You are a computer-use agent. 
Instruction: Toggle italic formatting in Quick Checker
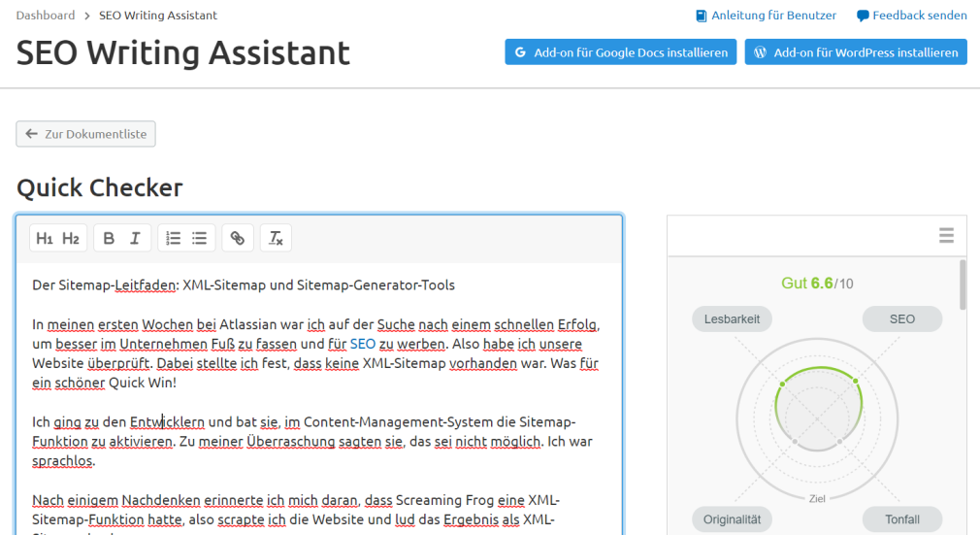[x=135, y=239]
